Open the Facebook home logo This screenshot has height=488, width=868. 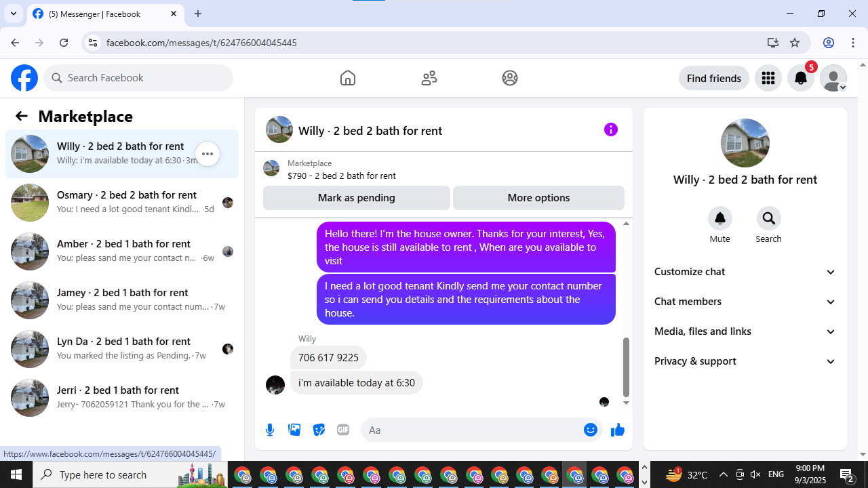coord(24,78)
